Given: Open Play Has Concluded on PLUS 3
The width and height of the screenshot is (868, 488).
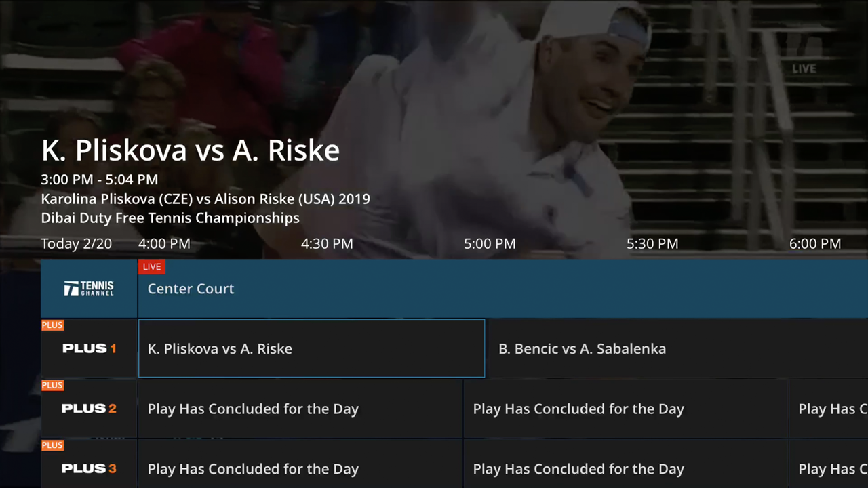Looking at the screenshot, I should point(253,468).
